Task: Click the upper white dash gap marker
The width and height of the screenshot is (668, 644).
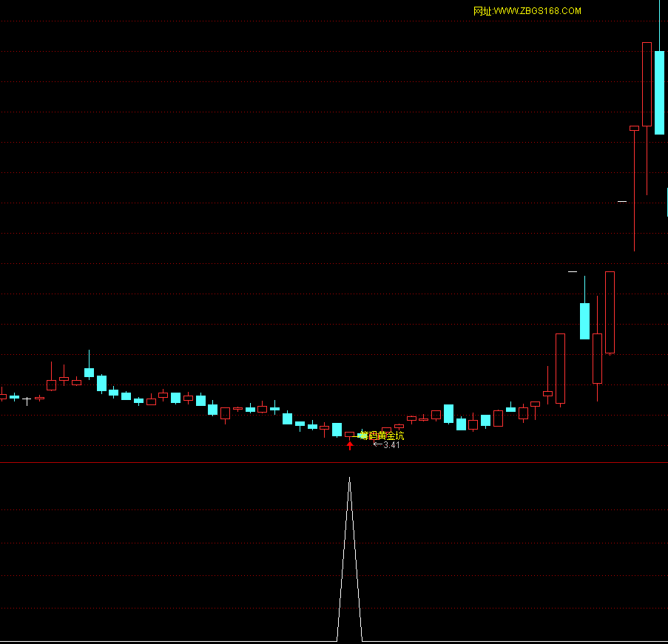Action: (x=622, y=200)
